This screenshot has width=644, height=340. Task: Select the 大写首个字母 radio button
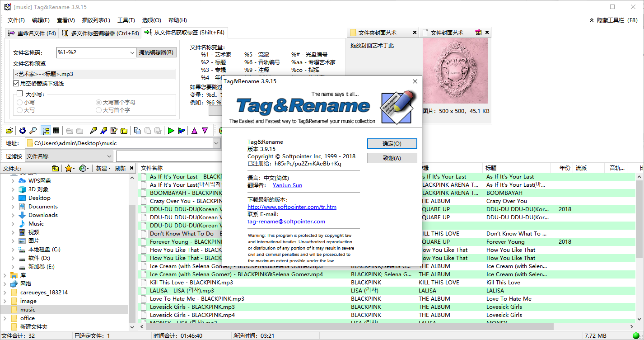98,103
